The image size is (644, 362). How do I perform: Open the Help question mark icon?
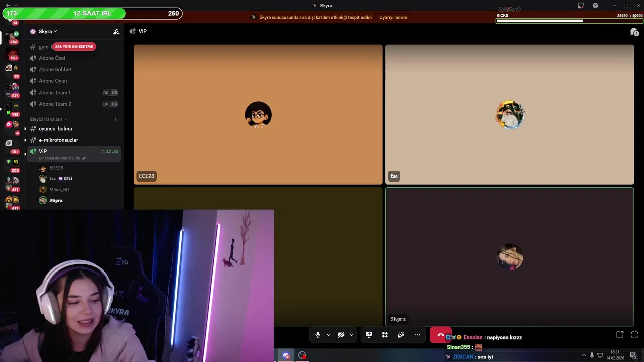click(595, 6)
